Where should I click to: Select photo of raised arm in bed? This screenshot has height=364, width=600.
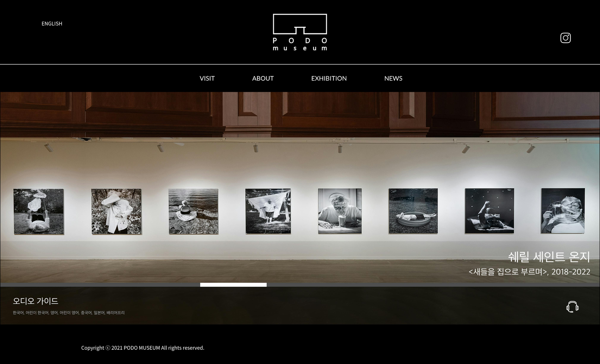pos(489,211)
